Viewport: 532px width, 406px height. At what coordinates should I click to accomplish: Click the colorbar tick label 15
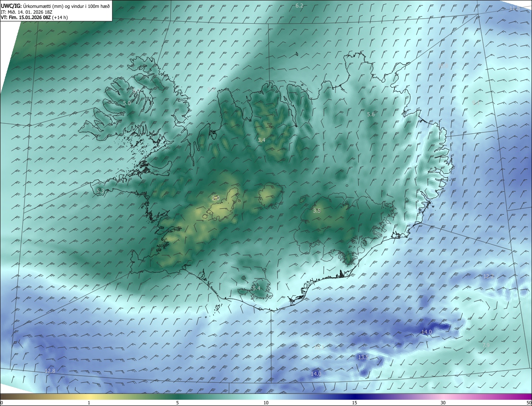tap(355, 403)
